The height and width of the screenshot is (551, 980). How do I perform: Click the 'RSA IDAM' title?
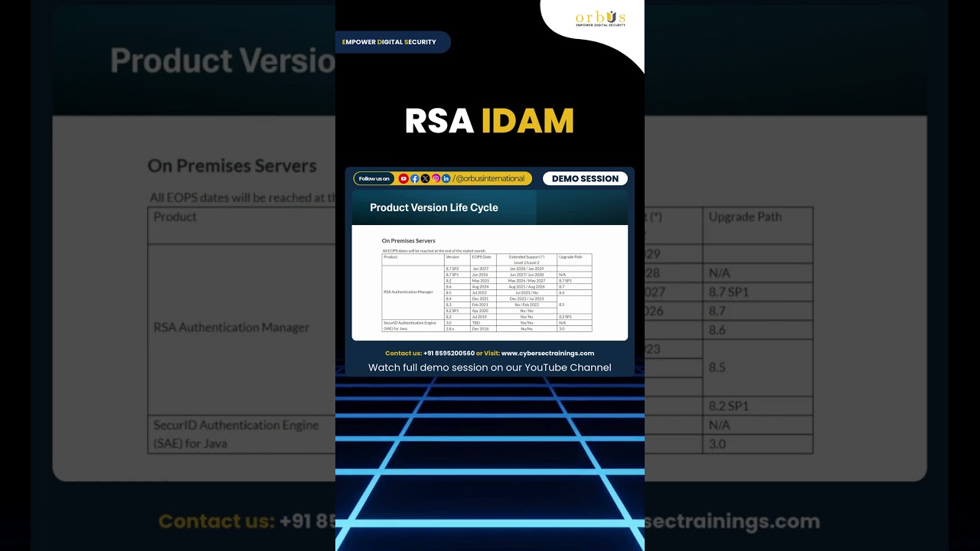click(x=489, y=121)
